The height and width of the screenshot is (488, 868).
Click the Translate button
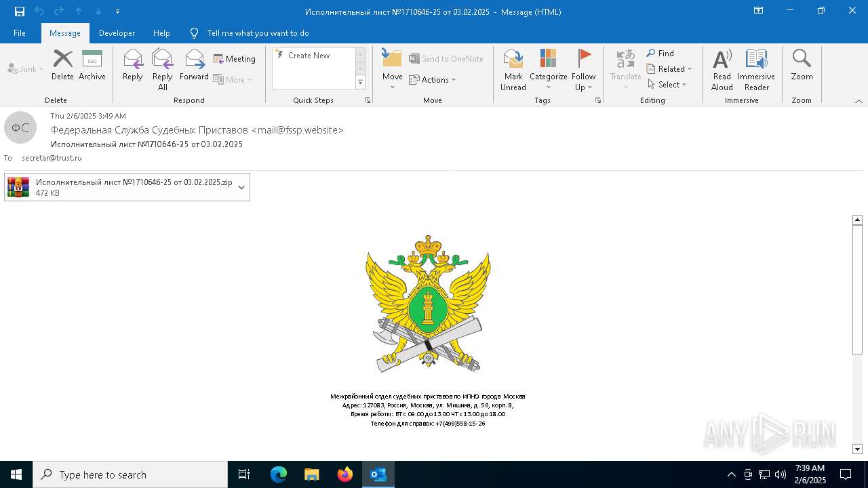click(x=626, y=70)
